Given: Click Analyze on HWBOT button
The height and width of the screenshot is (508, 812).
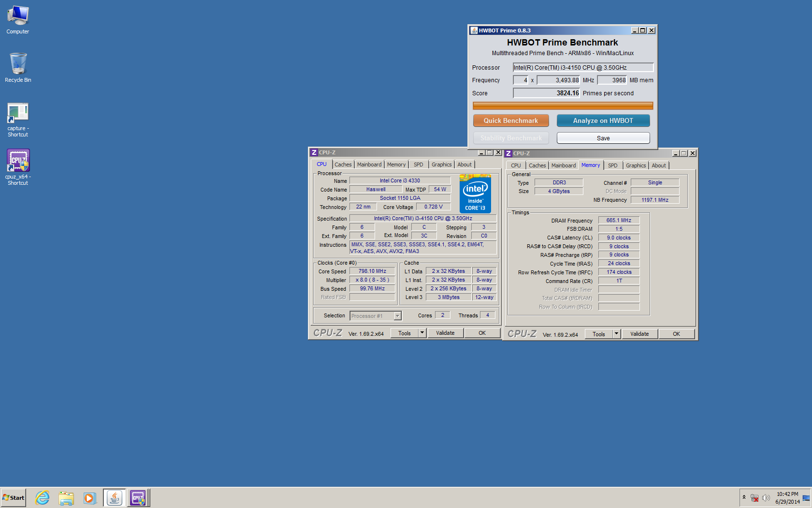Looking at the screenshot, I should pos(603,120).
